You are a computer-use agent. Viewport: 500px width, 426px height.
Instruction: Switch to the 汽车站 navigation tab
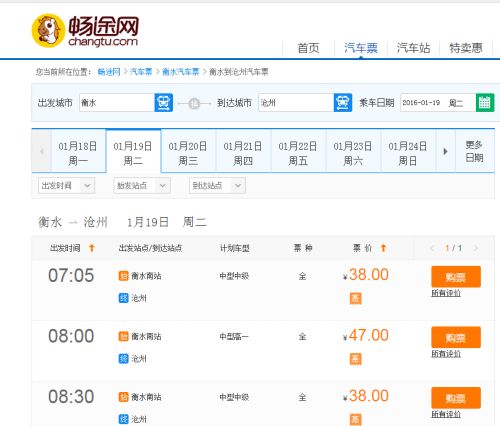pyautogui.click(x=413, y=48)
